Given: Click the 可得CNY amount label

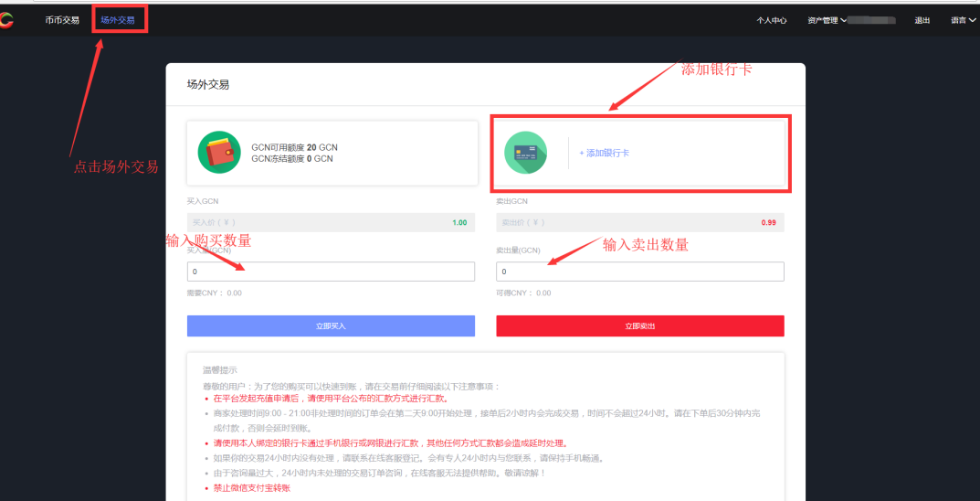Looking at the screenshot, I should [523, 293].
